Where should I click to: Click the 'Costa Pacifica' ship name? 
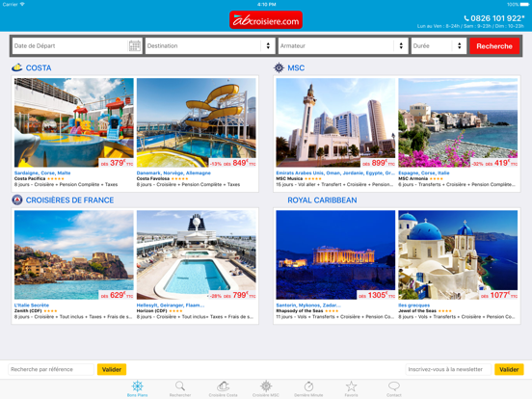click(x=30, y=179)
